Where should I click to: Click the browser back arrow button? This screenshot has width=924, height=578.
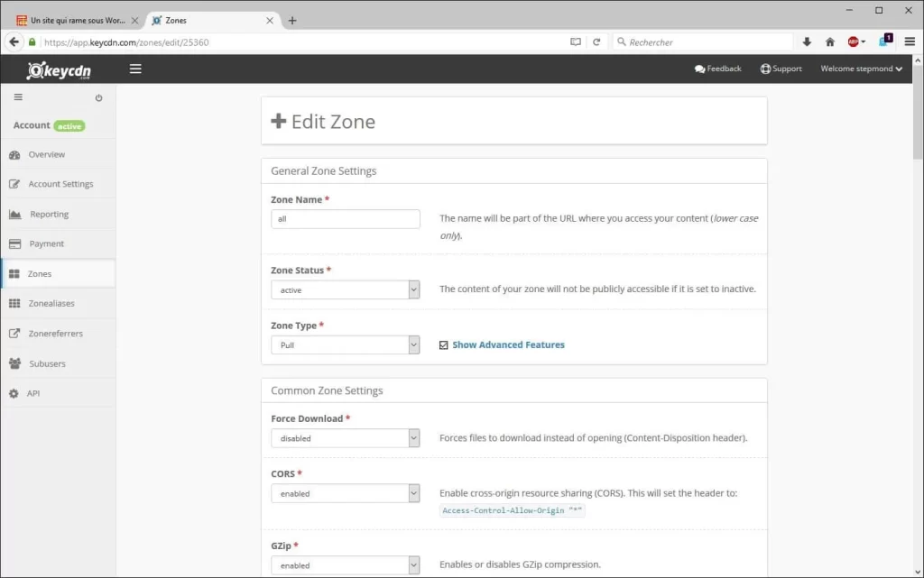[x=14, y=41]
